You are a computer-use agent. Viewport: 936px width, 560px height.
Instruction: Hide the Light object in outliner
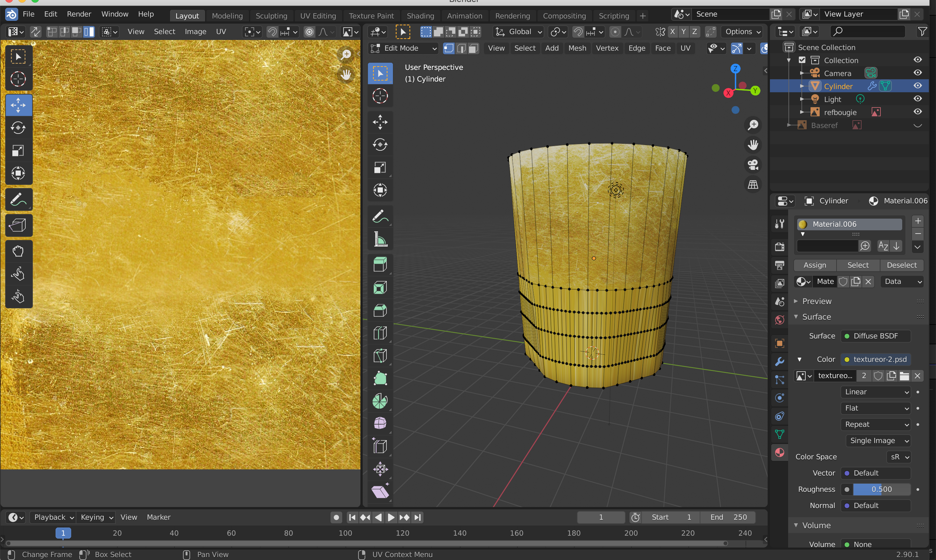917,99
